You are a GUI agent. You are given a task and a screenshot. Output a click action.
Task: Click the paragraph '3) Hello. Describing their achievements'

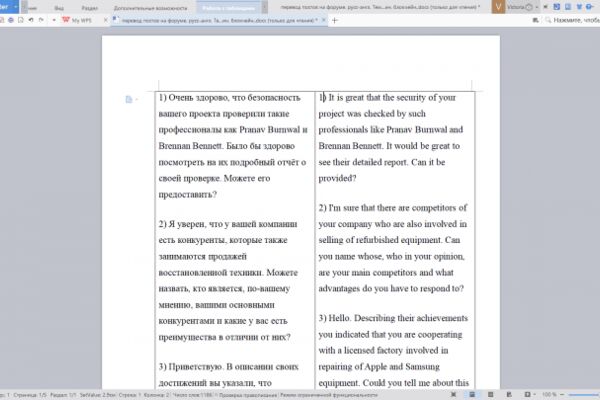pyautogui.click(x=393, y=350)
